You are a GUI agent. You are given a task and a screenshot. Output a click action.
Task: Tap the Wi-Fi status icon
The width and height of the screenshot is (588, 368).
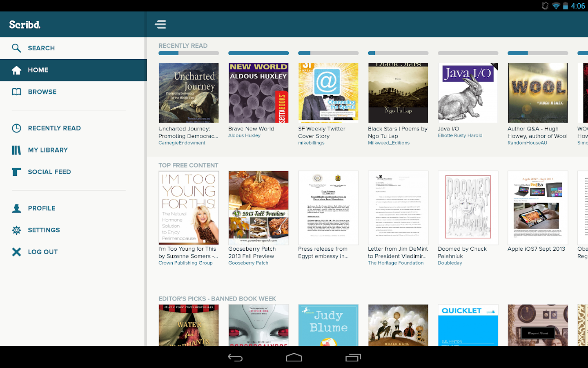(x=556, y=6)
